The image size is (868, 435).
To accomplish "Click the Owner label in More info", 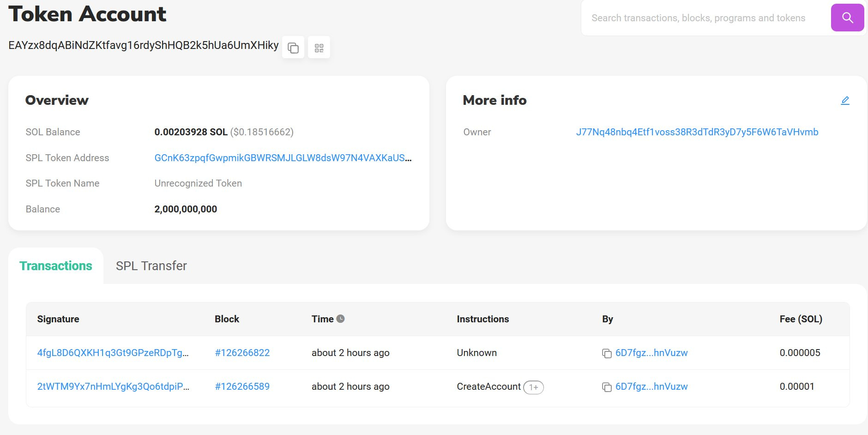I will 477,132.
